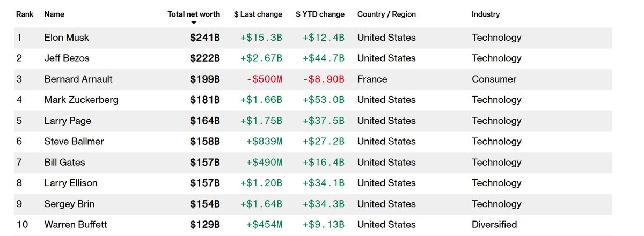Click Warren Buffett's Diversified industry cell
644x236 pixels.
click(x=494, y=225)
